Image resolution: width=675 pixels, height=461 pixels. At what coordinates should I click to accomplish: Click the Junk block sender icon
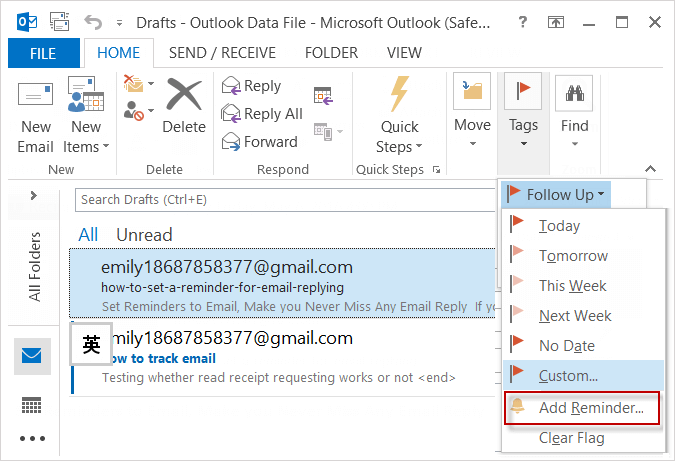134,111
